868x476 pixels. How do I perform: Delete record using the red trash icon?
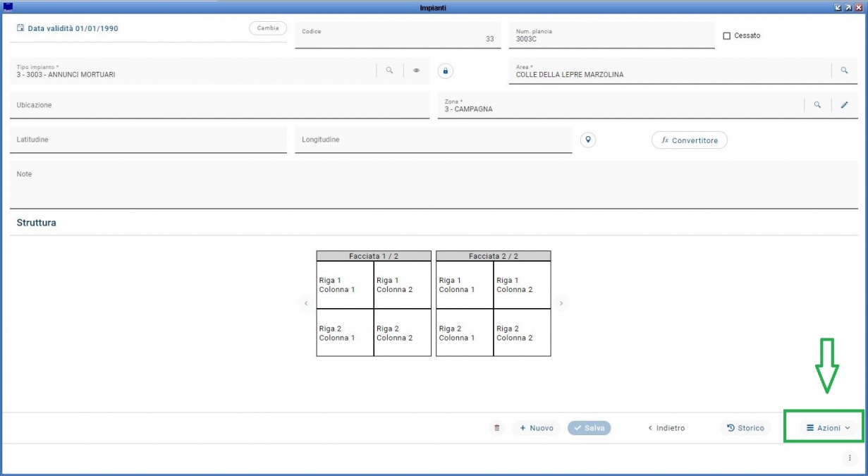click(x=497, y=428)
